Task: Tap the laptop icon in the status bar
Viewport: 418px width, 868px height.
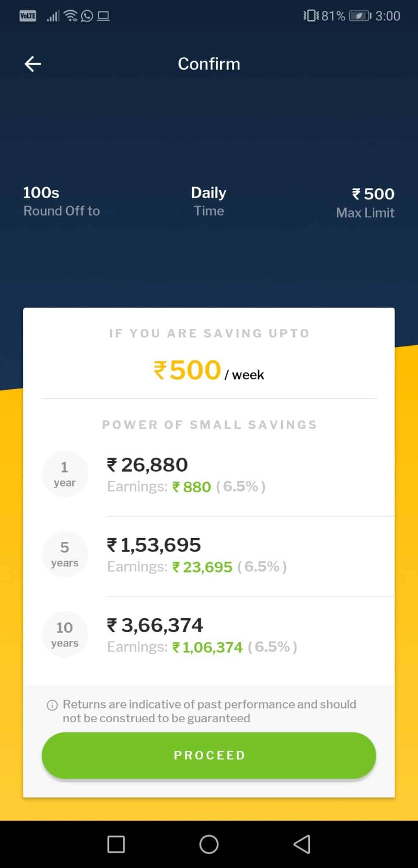Action: coord(103,16)
